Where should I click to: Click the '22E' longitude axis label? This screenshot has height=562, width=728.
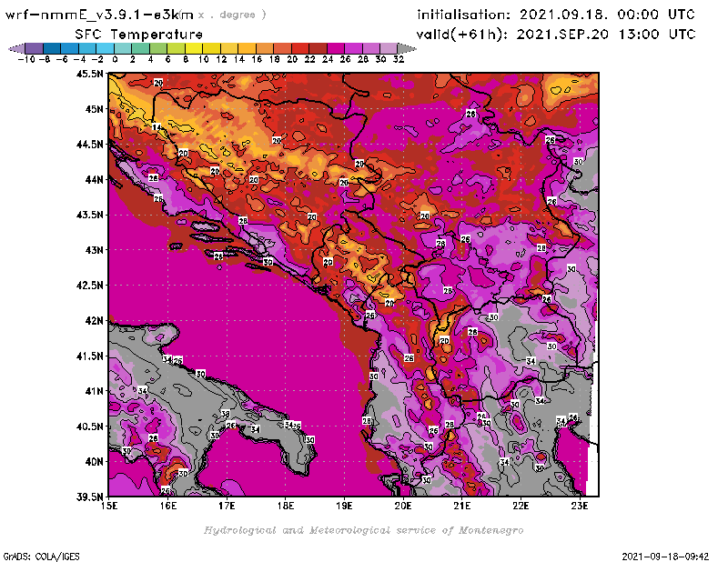tap(521, 506)
